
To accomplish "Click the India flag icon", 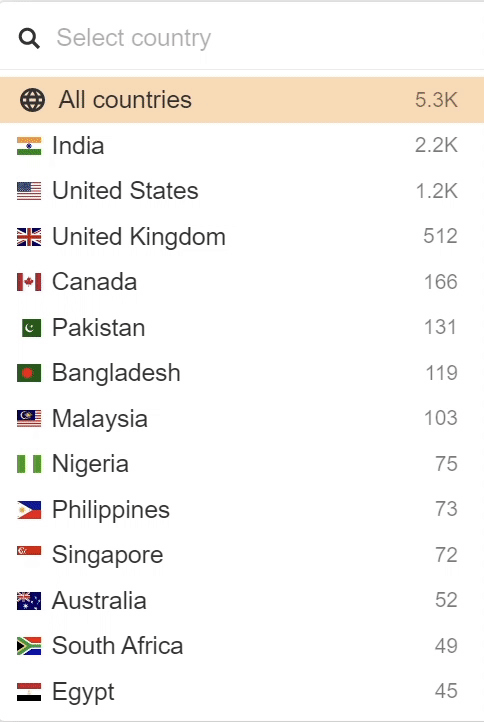I will coord(29,146).
